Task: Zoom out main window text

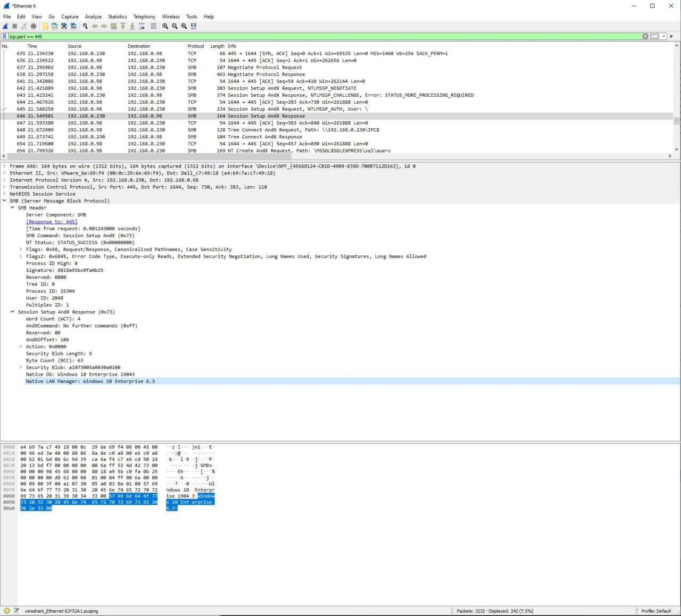Action: click(x=175, y=26)
